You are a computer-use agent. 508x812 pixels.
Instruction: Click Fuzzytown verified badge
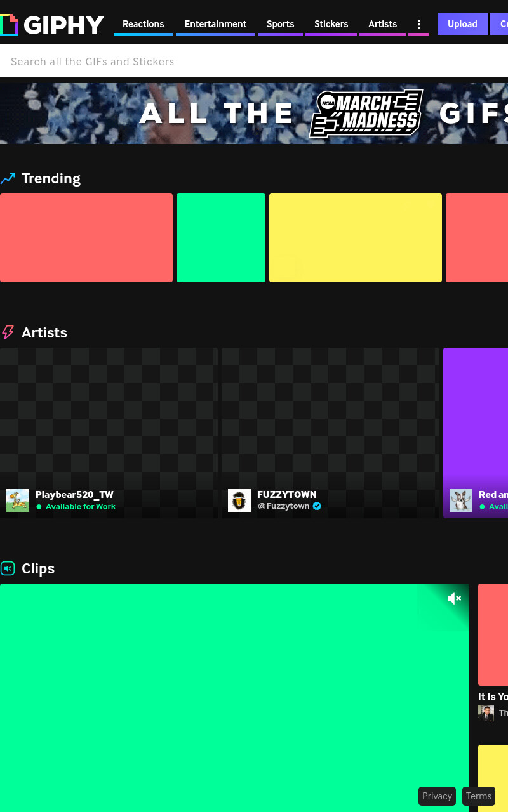pos(317,506)
